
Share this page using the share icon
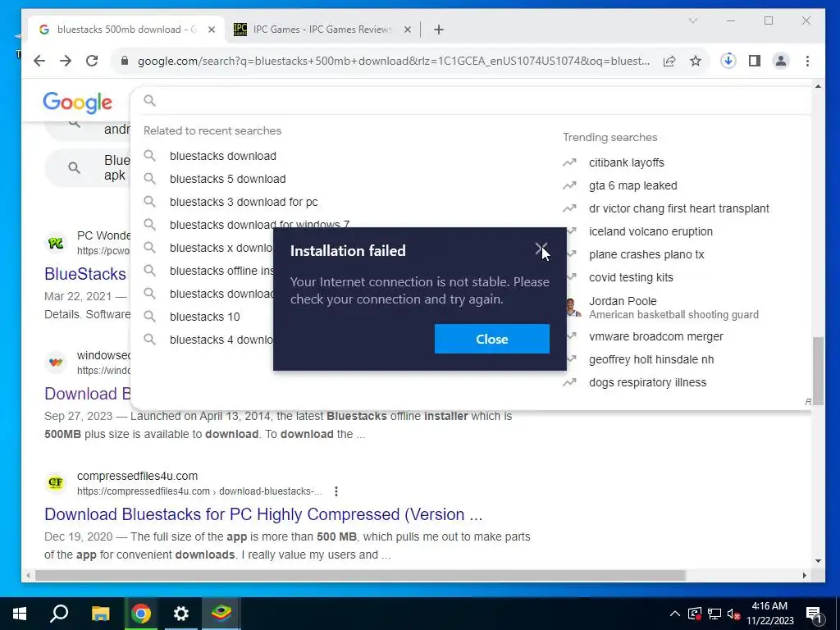click(669, 61)
